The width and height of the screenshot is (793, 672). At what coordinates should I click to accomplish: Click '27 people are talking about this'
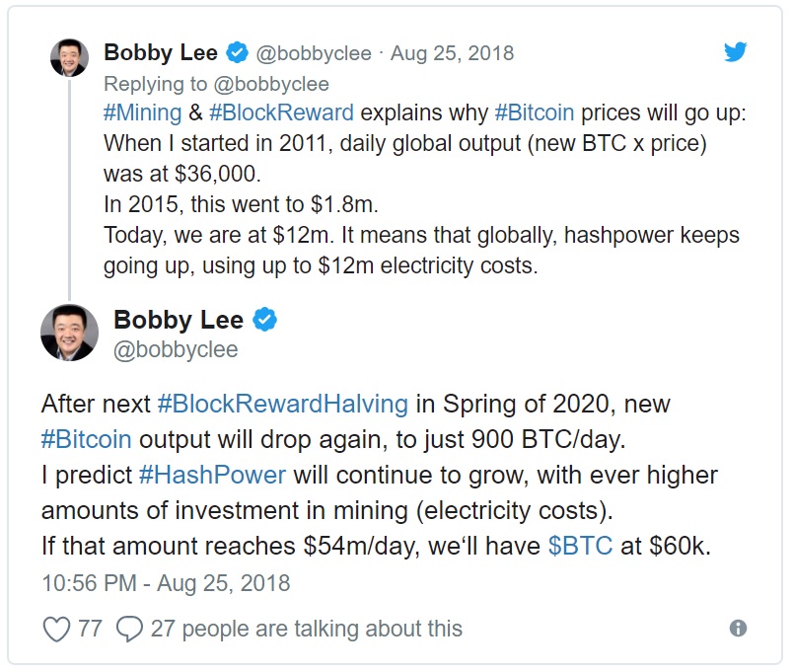pyautogui.click(x=307, y=629)
